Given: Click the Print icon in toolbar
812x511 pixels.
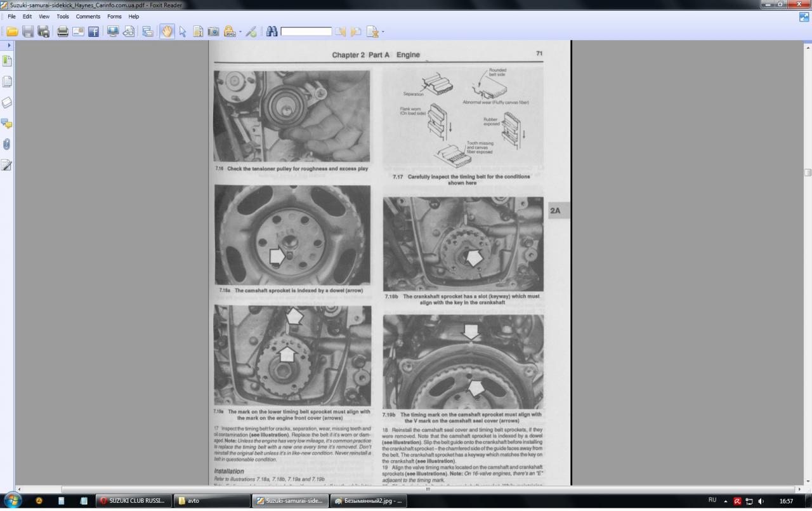Looking at the screenshot, I should click(x=62, y=31).
